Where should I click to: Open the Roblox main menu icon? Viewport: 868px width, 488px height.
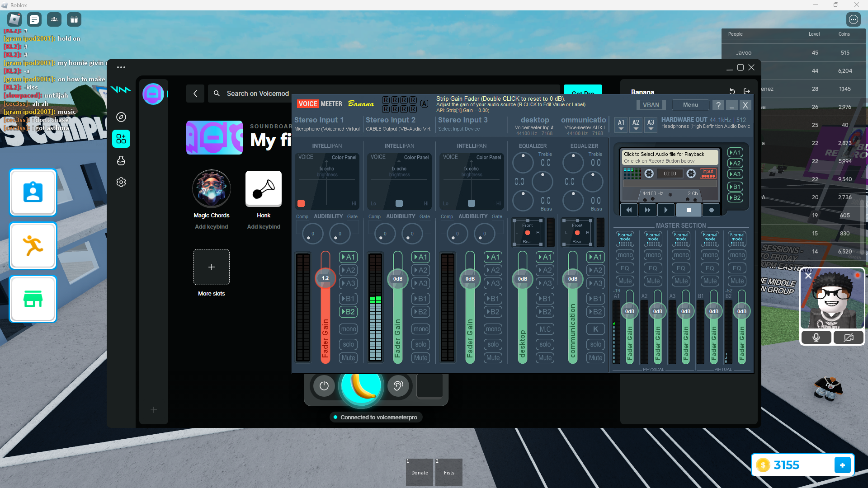coord(14,19)
